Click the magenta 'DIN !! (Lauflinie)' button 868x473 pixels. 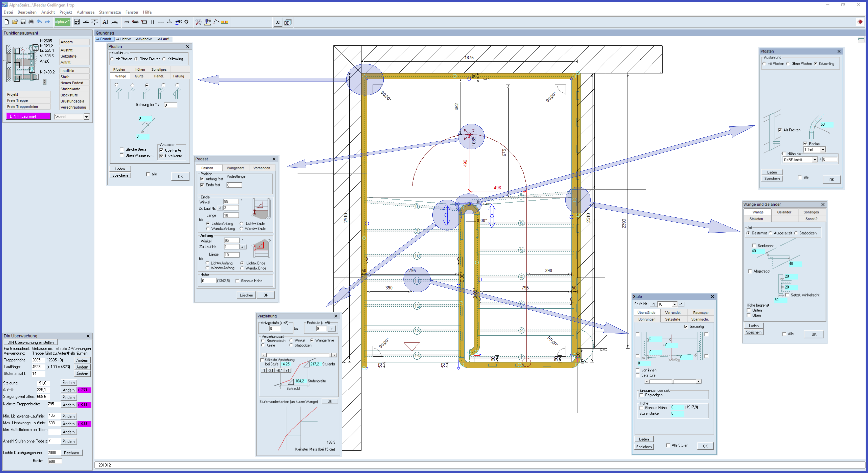point(29,116)
